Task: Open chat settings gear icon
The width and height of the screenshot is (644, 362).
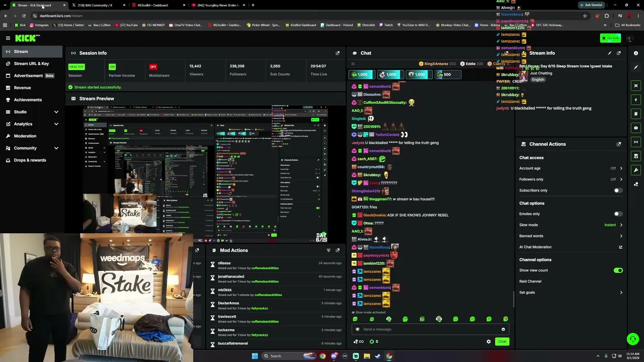Action: pyautogui.click(x=489, y=341)
